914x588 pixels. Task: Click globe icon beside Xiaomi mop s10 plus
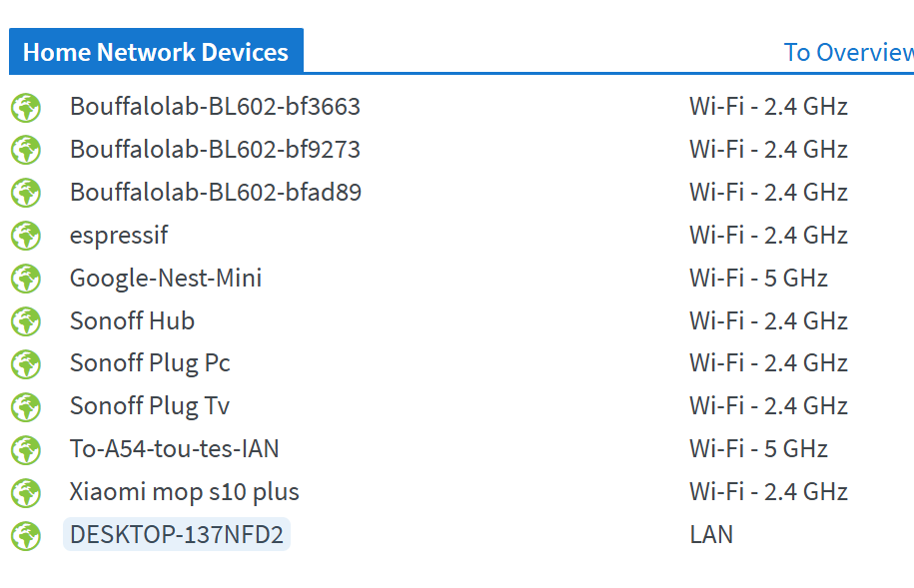[26, 493]
